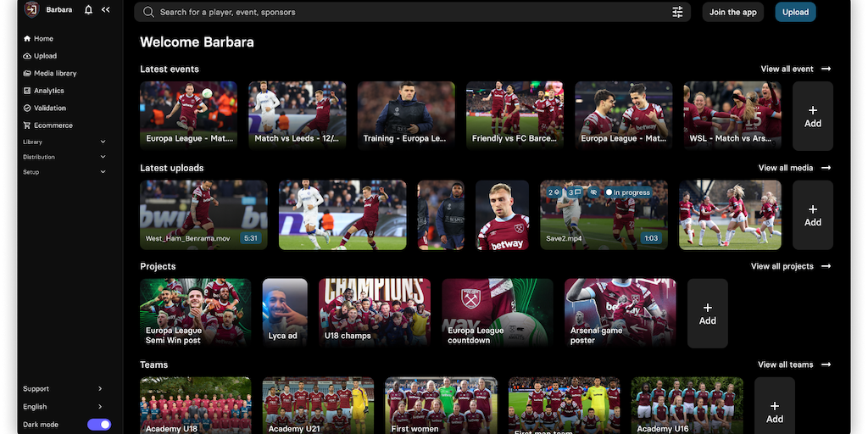Click the Barbara username in sidebar header
The height and width of the screenshot is (434, 868).
coord(59,10)
